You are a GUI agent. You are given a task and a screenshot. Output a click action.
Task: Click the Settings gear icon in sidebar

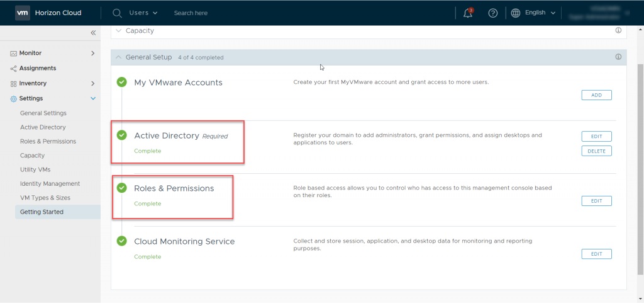14,99
